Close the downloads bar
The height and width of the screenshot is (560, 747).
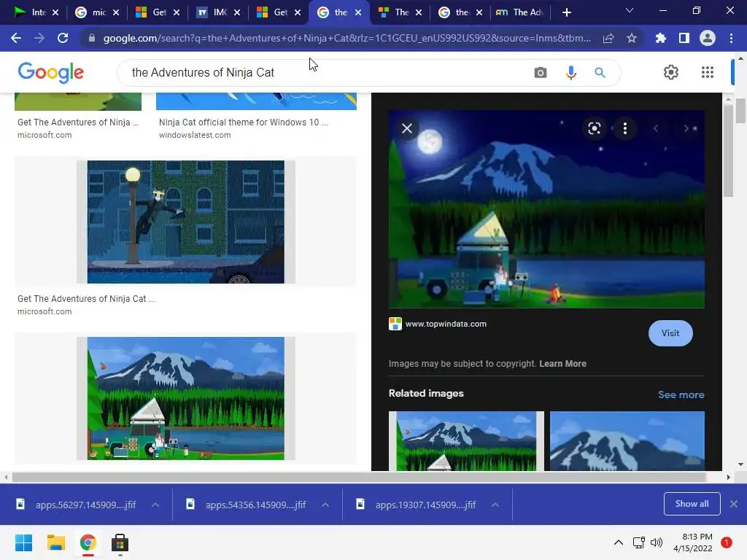pos(734,504)
